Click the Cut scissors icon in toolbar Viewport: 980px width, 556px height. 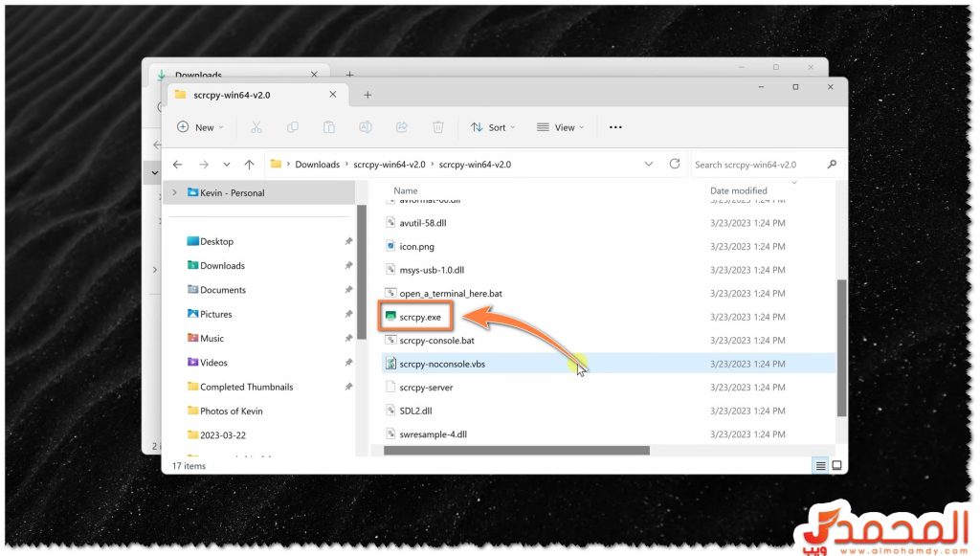[x=256, y=127]
